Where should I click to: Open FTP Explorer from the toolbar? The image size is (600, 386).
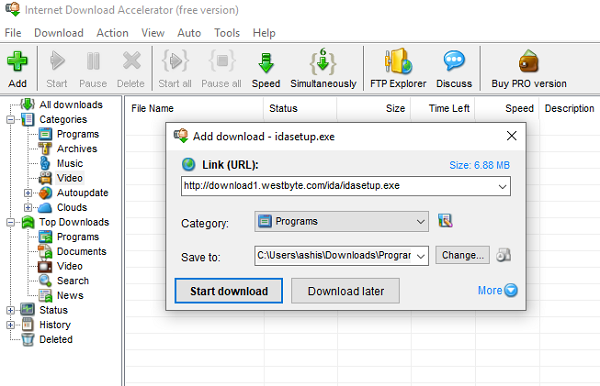(x=398, y=62)
